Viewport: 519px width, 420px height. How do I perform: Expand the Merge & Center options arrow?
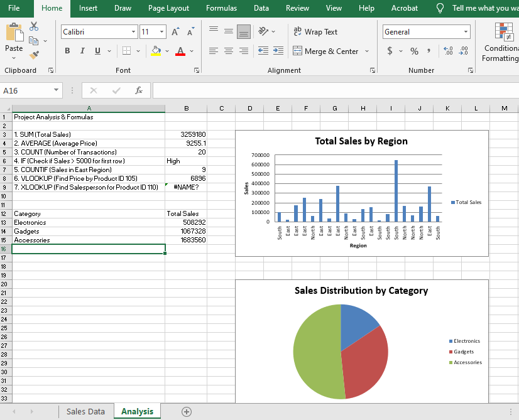click(x=367, y=51)
